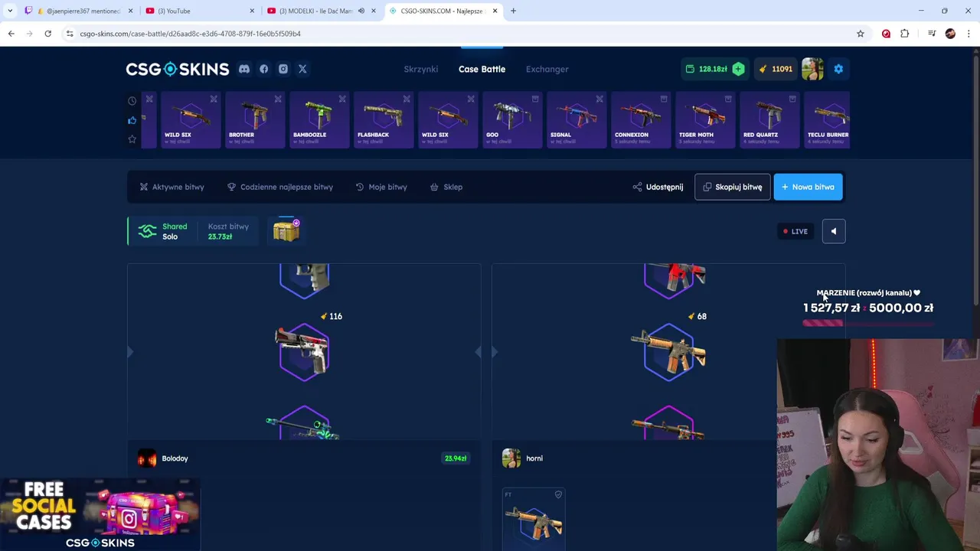The image size is (980, 551).
Task: Switch to Moje bitwy tab
Action: [381, 187]
